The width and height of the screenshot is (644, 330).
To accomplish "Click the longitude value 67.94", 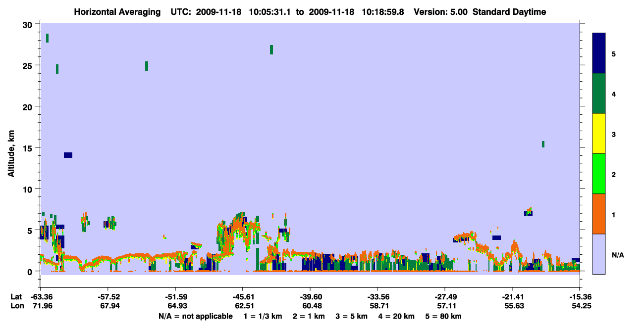I will click(x=109, y=306).
